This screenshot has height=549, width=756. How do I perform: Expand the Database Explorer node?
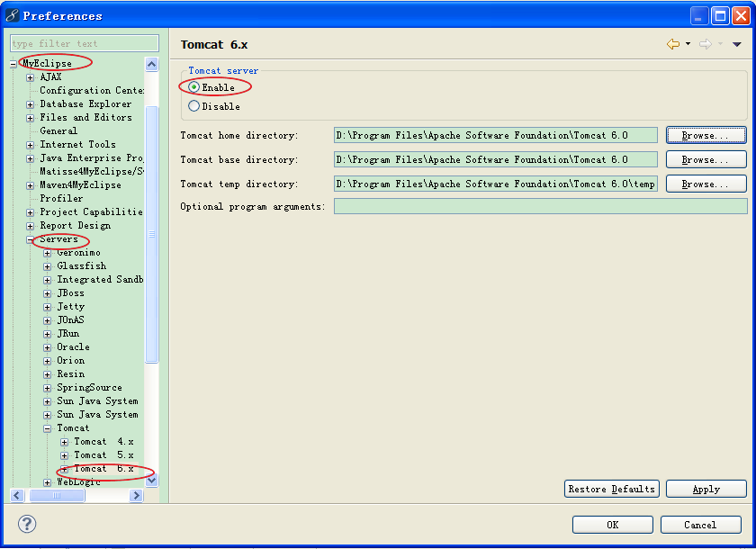coord(31,104)
